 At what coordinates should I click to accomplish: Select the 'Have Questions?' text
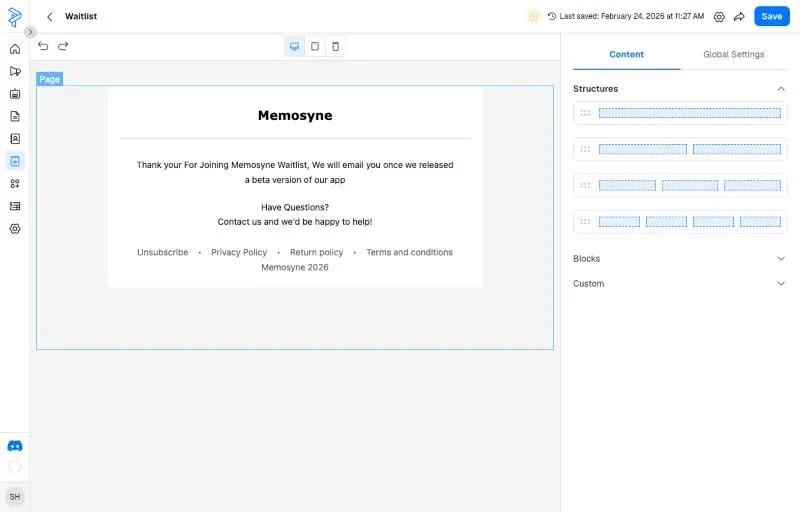tap(295, 208)
